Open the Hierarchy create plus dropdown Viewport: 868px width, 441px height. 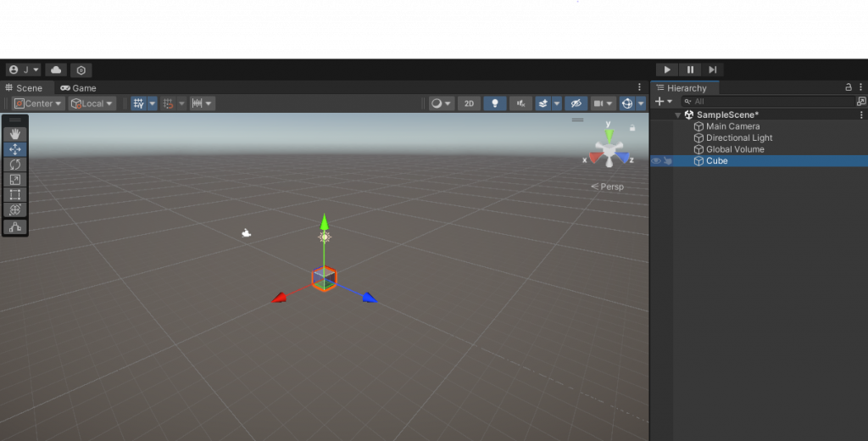[663, 102]
